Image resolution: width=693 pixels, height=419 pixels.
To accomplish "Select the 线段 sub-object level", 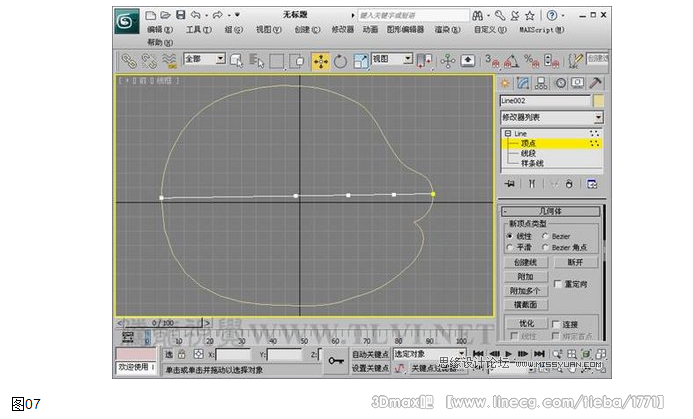I will pyautogui.click(x=529, y=153).
